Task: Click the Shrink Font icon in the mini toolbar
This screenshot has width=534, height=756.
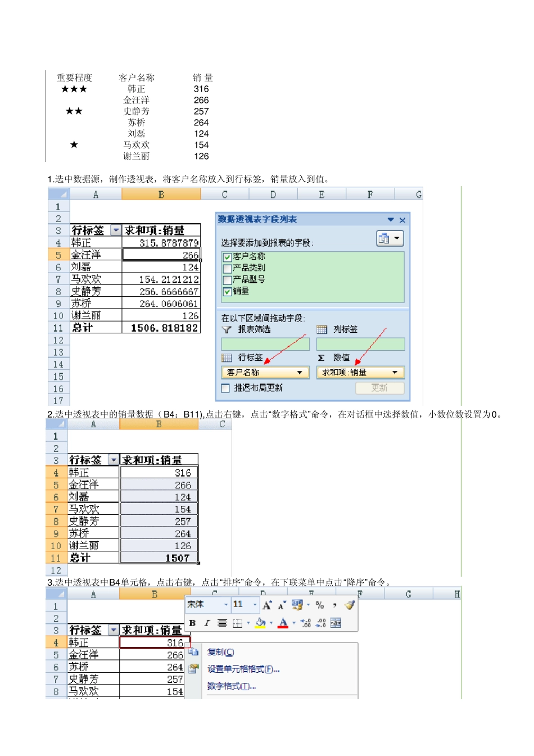Action: pos(281,605)
